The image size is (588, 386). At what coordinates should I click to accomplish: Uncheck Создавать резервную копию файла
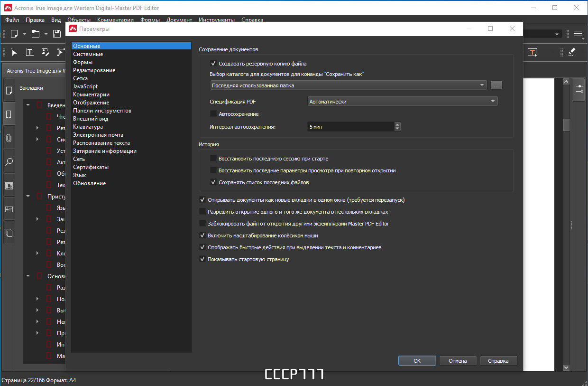point(213,63)
